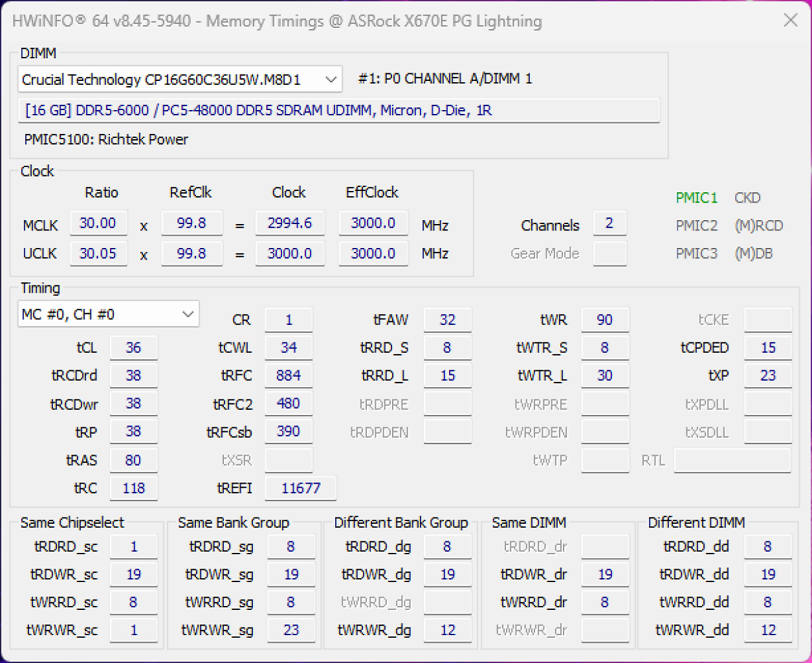Click the tCL value 36
This screenshot has height=663, width=812.
point(133,348)
